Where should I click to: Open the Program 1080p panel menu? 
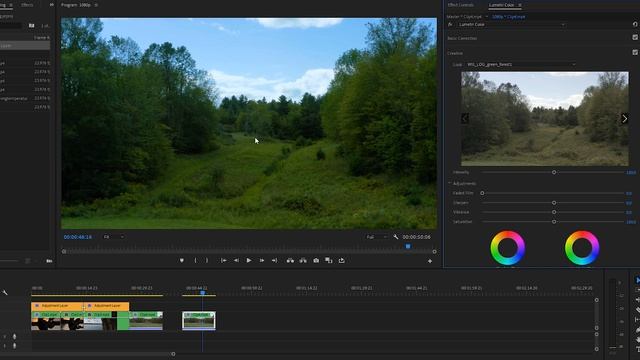point(96,5)
